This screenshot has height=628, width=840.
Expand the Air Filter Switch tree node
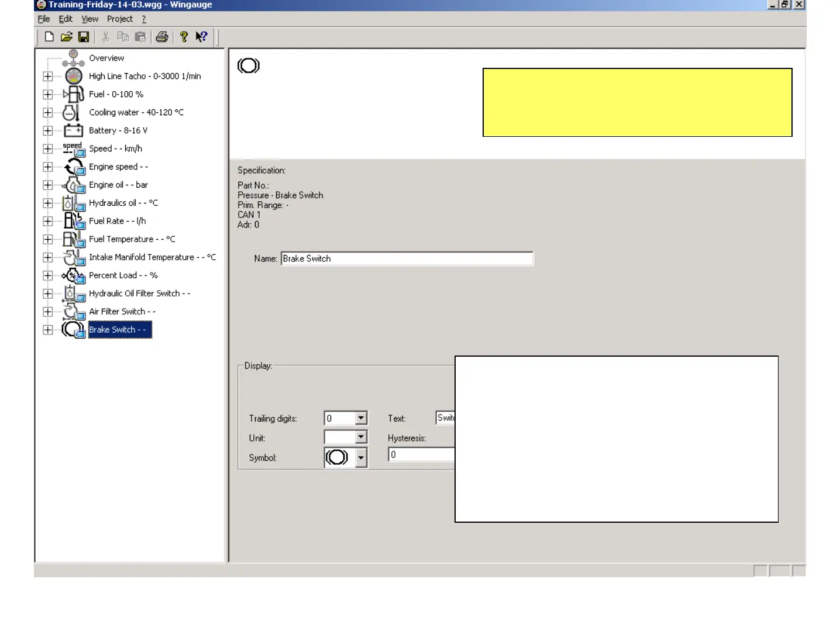coord(48,312)
